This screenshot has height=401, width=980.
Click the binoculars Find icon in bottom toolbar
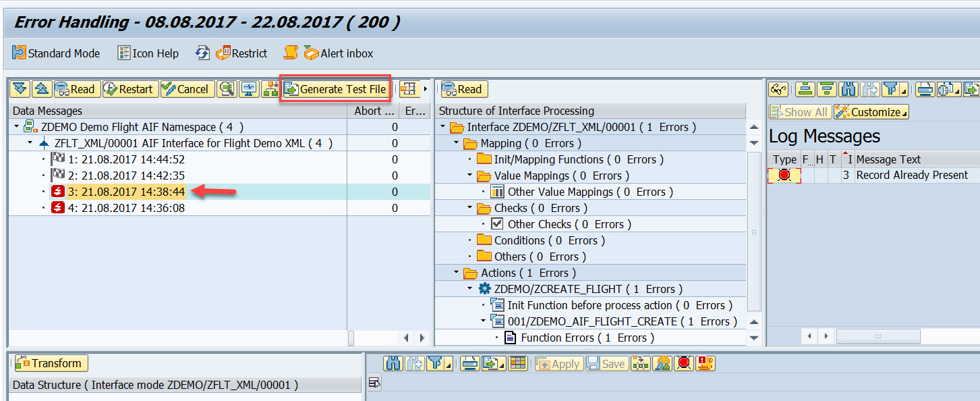(393, 363)
